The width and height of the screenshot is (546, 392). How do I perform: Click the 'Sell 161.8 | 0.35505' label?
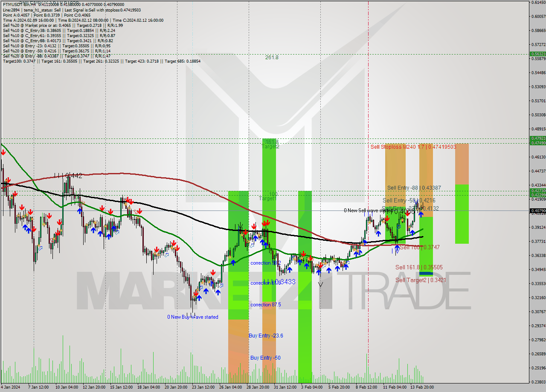coord(419,267)
